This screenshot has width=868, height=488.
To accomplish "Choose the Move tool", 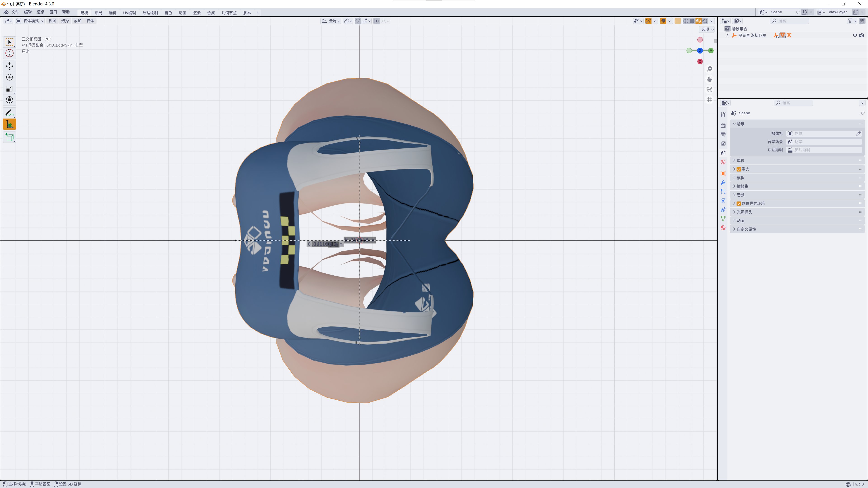I will coord(9,66).
